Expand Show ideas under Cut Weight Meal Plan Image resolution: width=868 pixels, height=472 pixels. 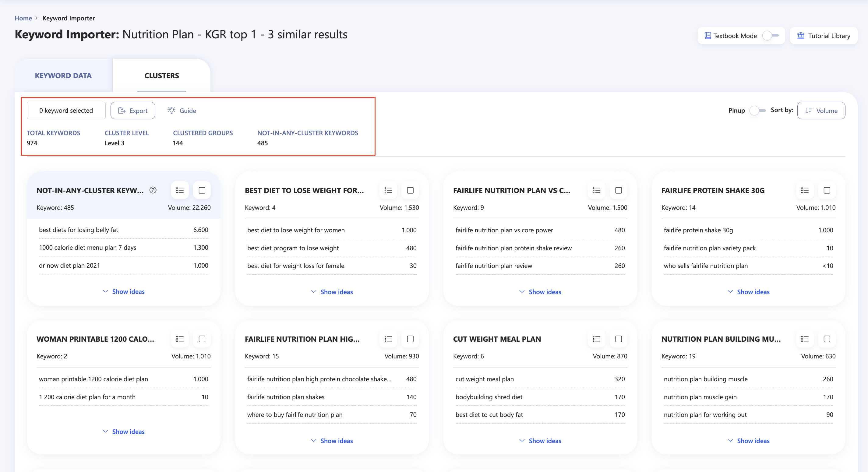[x=540, y=441]
